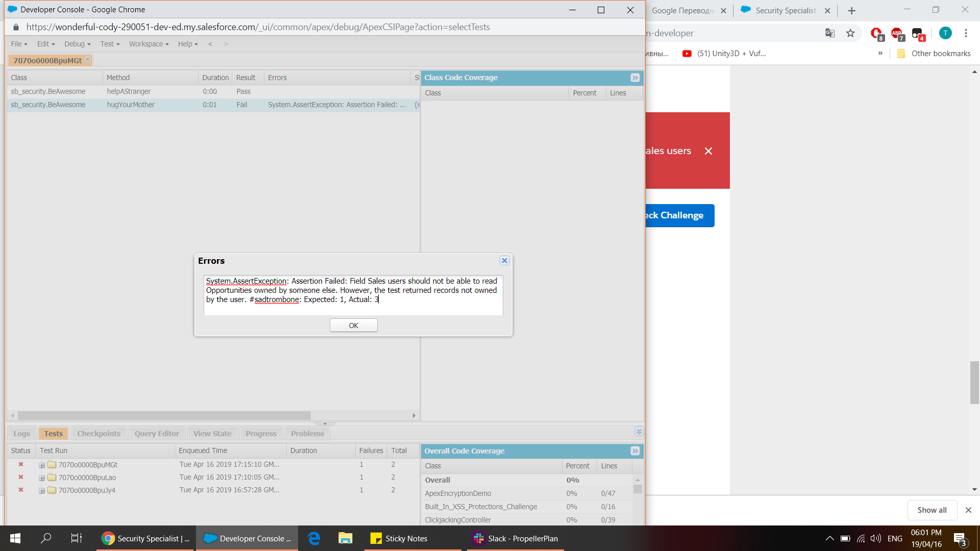980x551 pixels.
Task: Close the Errors dialog with X icon
Action: point(504,261)
